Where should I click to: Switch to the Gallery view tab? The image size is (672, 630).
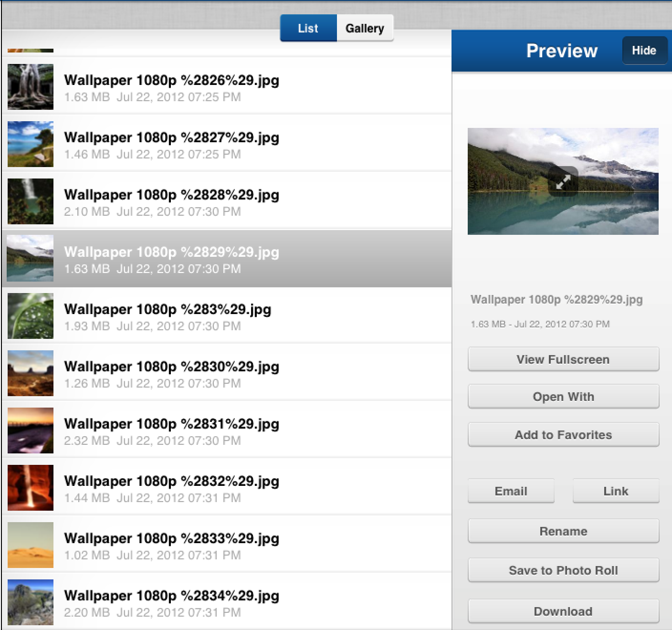pyautogui.click(x=365, y=28)
